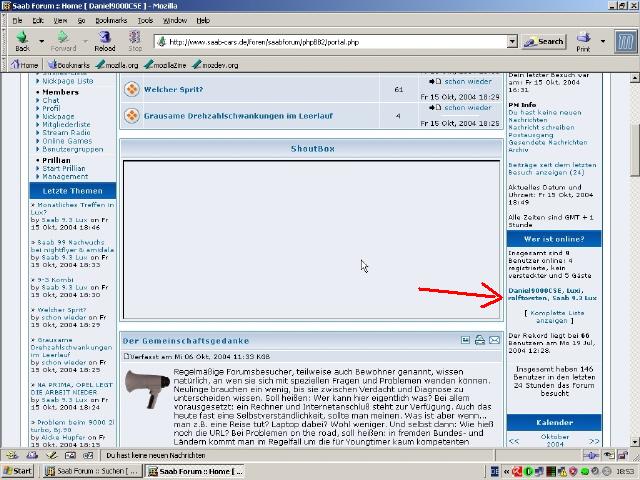The height and width of the screenshot is (480, 640).
Task: Click the page scrollbar down arrow
Action: [x=634, y=442]
